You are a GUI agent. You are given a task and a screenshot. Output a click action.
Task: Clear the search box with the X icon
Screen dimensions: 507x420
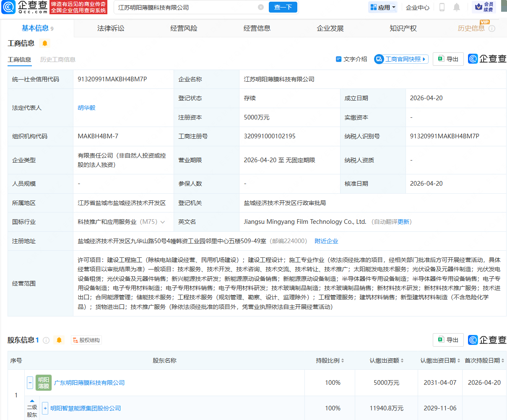[x=261, y=7]
